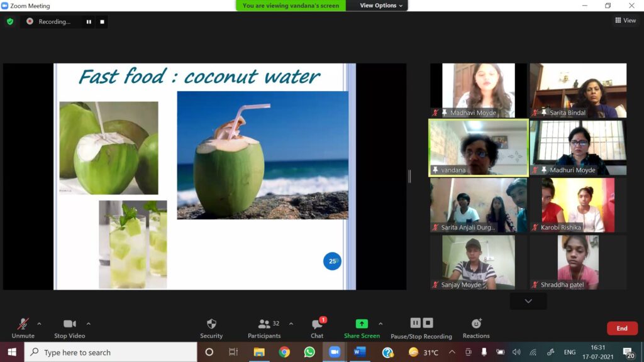This screenshot has width=644, height=362.
Task: Click the red Recording indicator dot
Action: tap(30, 21)
